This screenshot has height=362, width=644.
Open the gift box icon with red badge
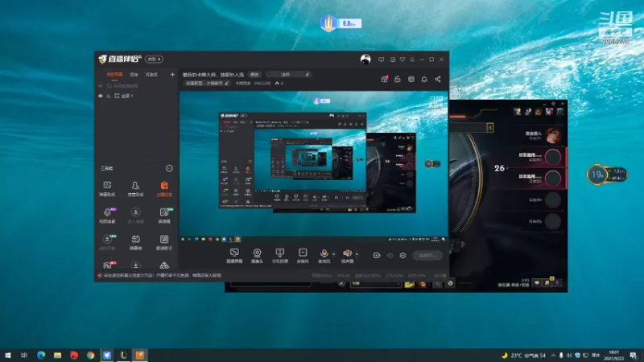tap(385, 79)
